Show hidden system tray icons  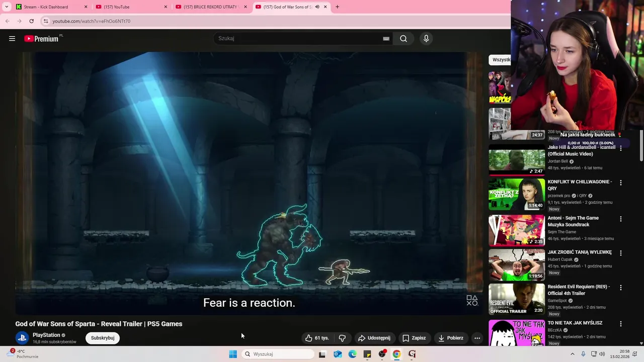pos(572,354)
